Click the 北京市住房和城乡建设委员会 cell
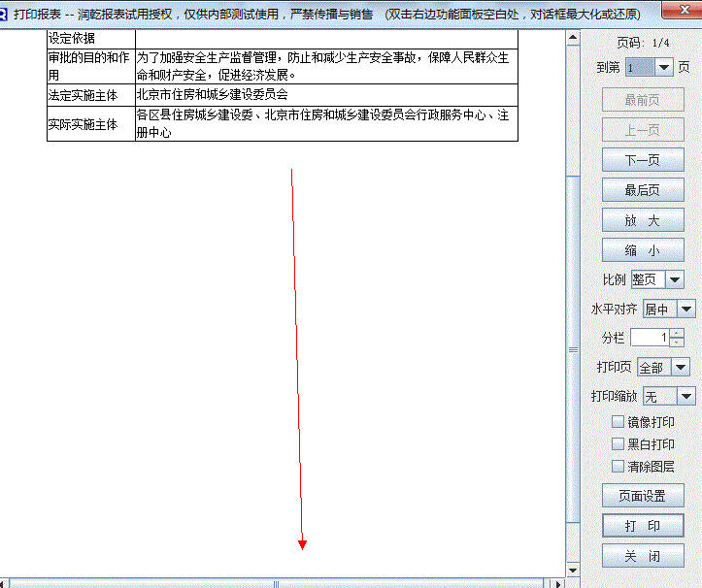Image resolution: width=702 pixels, height=588 pixels. tap(326, 95)
